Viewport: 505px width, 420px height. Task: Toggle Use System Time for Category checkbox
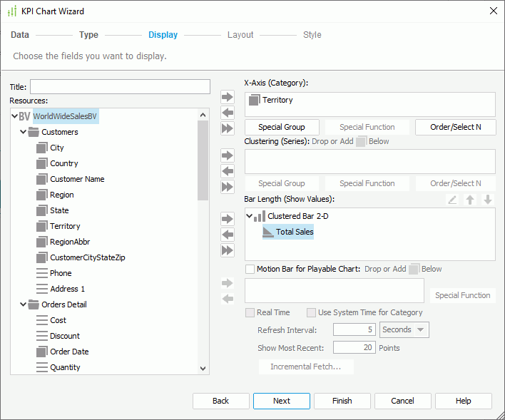311,312
